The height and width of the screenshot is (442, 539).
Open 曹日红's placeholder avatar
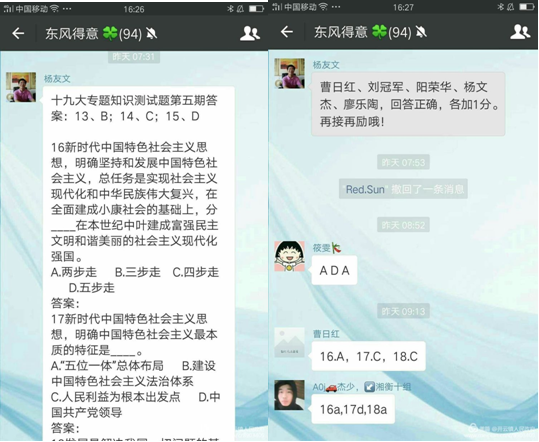pos(289,342)
